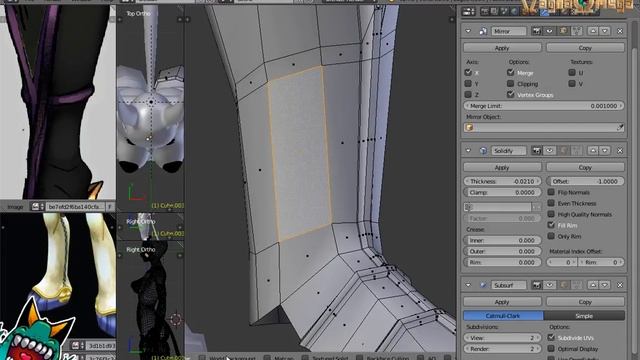
Task: Toggle Solidify modifier render camera icon
Action: (x=536, y=151)
